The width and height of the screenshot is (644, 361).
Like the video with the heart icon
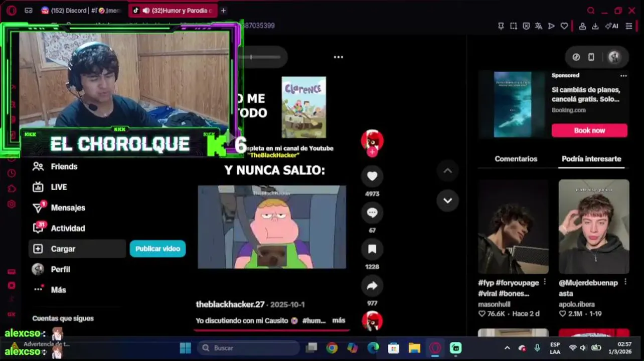click(372, 176)
